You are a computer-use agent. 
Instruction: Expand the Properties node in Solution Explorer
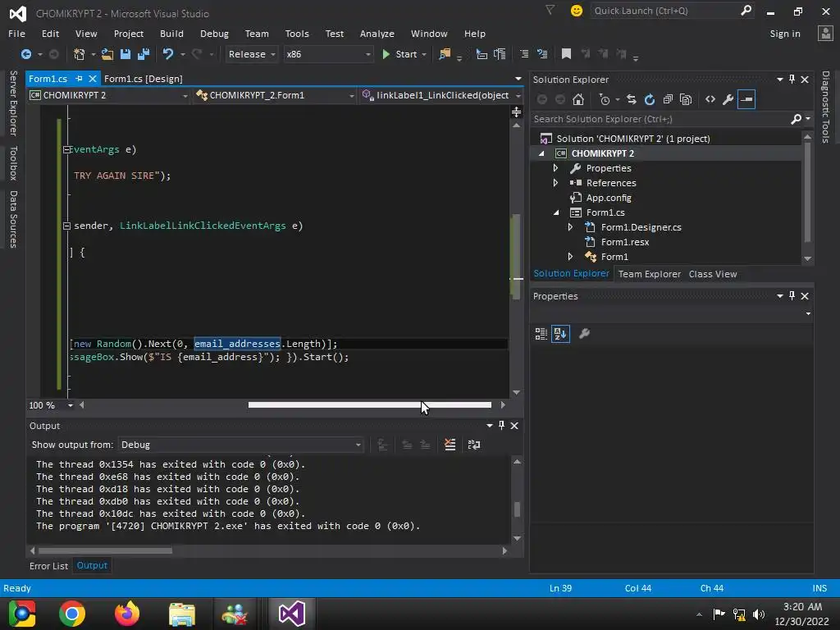point(555,168)
